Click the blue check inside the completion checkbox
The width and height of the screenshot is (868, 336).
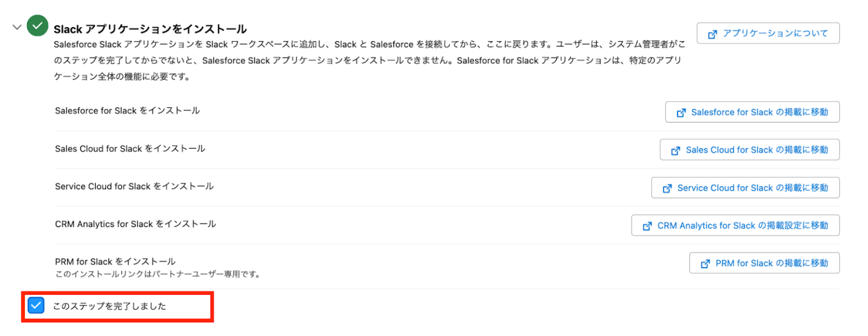pyautogui.click(x=36, y=306)
